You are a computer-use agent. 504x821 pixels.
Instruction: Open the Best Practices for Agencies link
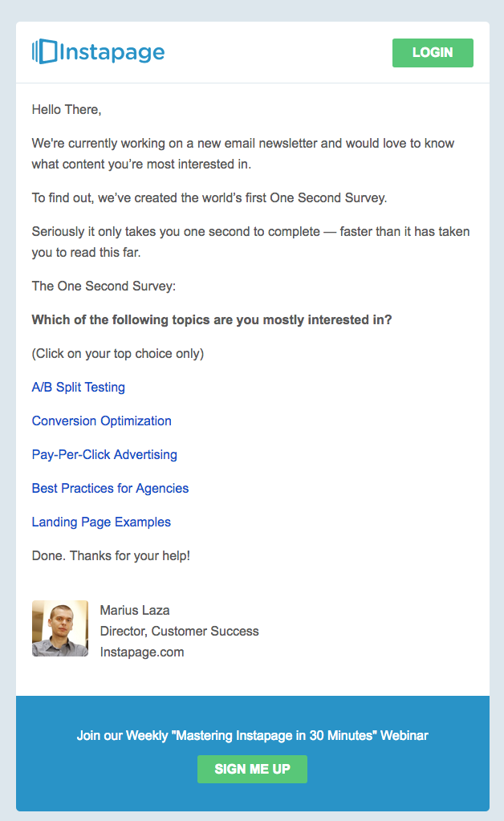[110, 488]
